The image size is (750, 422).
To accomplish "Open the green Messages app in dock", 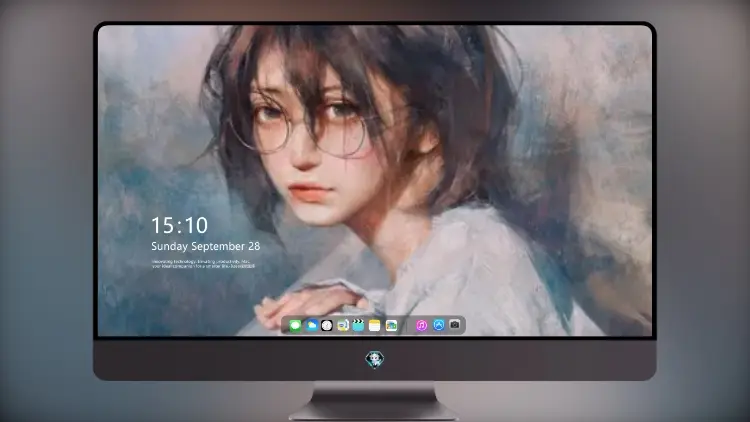I will (x=295, y=326).
